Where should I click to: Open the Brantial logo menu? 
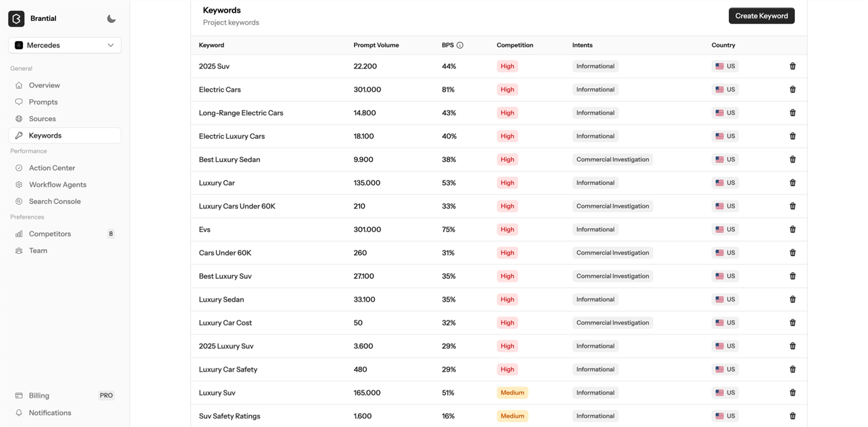16,18
